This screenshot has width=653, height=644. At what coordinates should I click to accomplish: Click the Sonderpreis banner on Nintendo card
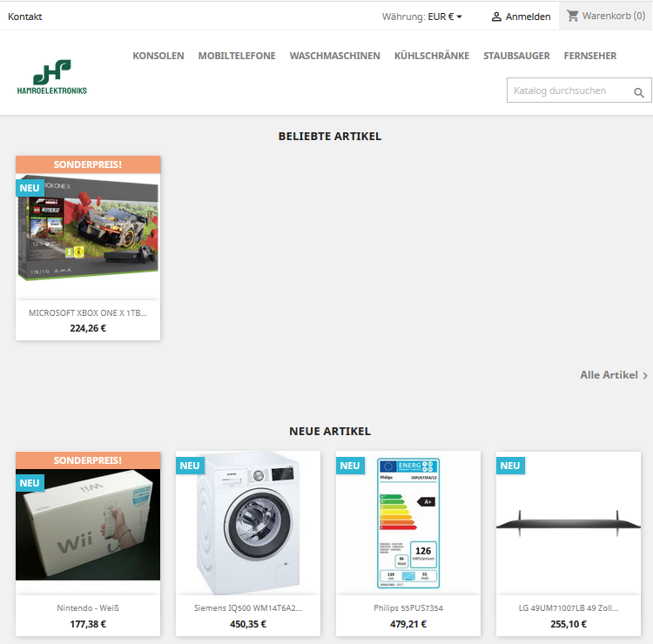tap(88, 460)
